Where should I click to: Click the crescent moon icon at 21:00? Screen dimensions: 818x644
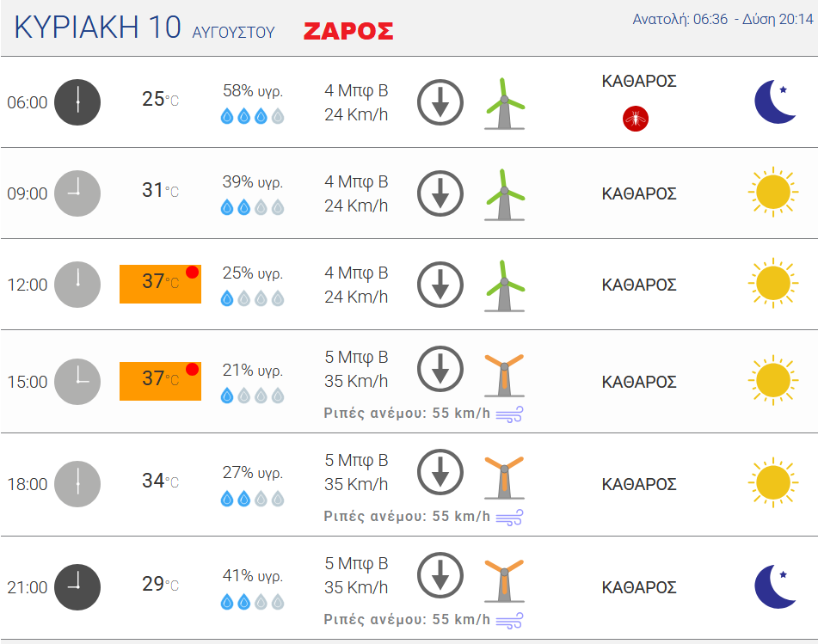[775, 586]
